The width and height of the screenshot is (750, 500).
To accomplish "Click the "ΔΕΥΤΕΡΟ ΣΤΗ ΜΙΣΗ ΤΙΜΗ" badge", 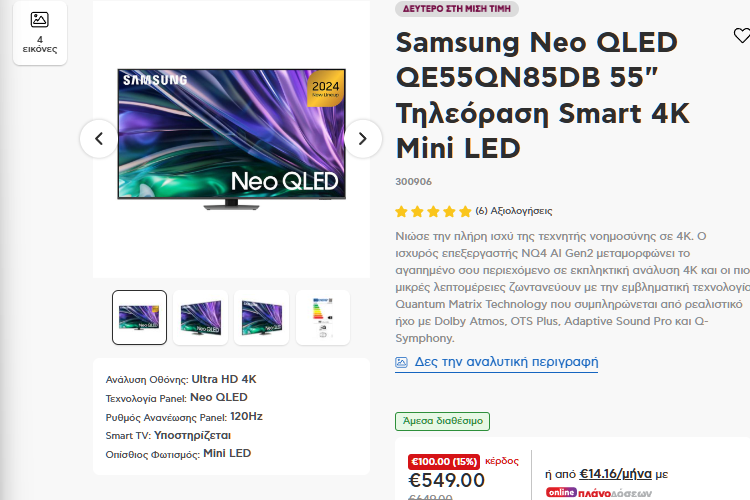I will [x=457, y=9].
